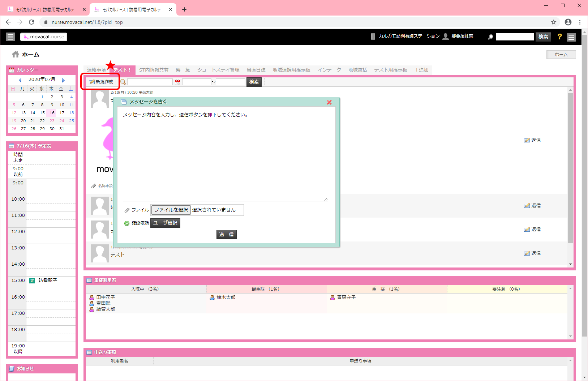Viewport: 588px width, 381px height.
Task: Open the left hamburger menu in header
Action: click(x=10, y=37)
